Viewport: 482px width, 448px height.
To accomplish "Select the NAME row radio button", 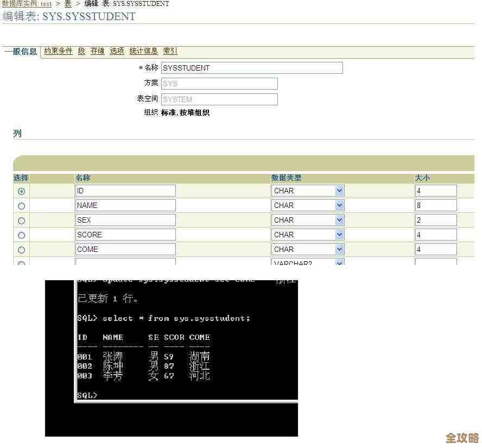I will pos(21,206).
